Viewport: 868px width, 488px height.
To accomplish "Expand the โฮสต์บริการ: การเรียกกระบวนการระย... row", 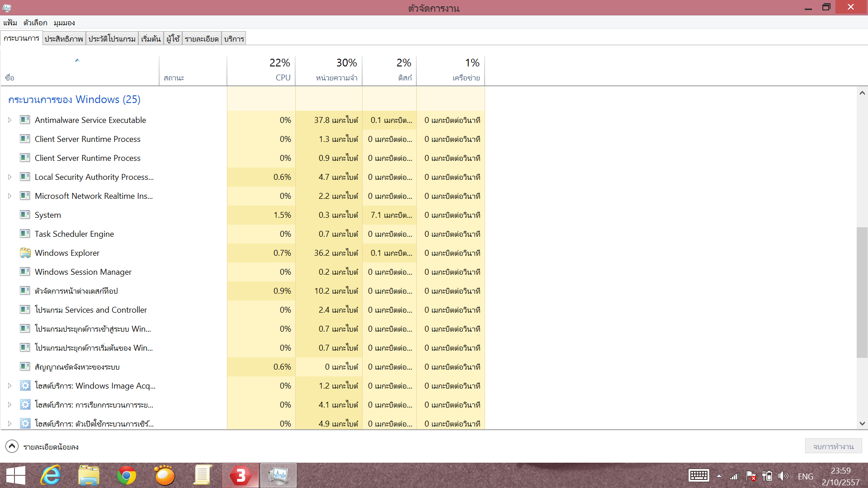I will pyautogui.click(x=9, y=404).
